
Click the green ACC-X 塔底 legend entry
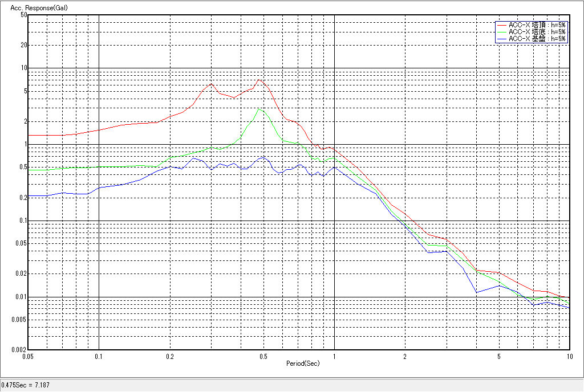pyautogui.click(x=537, y=32)
